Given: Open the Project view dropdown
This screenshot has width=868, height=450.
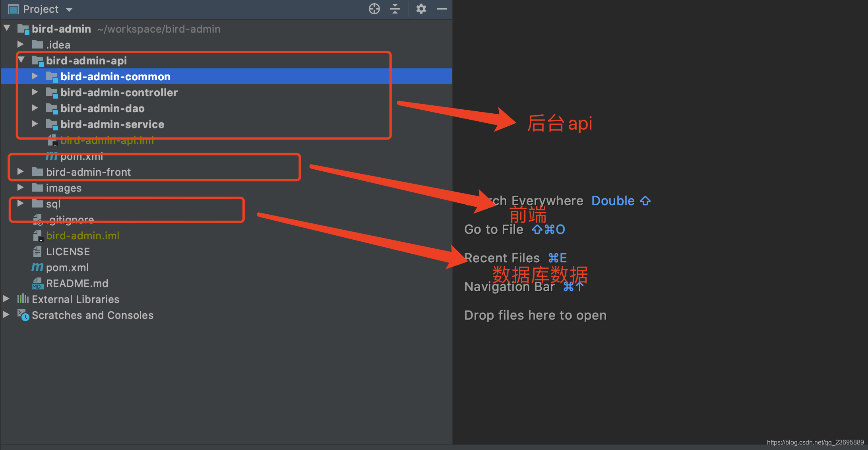Looking at the screenshot, I should coord(69,10).
